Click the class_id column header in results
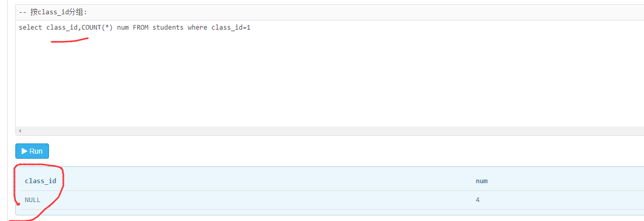This screenshot has width=644, height=221. [x=40, y=181]
